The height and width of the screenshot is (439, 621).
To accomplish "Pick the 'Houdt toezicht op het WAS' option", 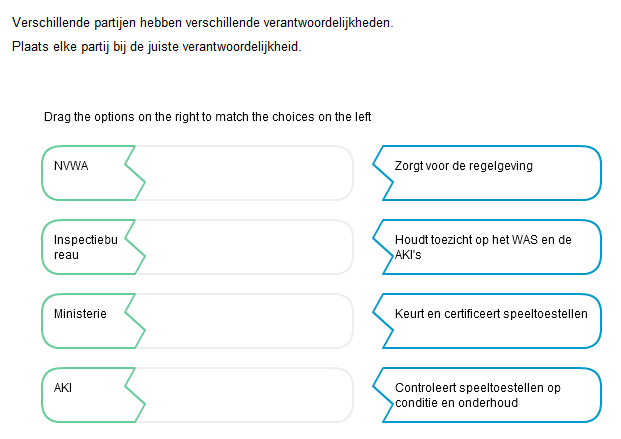I will pyautogui.click(x=492, y=247).
